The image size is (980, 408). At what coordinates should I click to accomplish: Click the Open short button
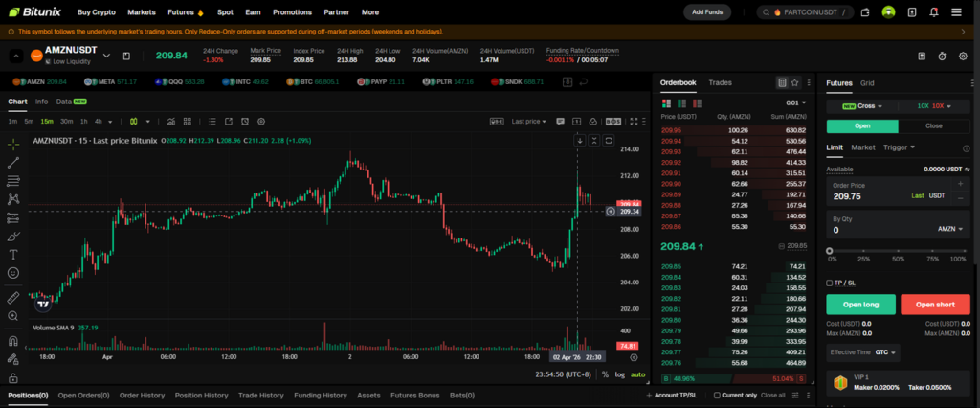(935, 305)
